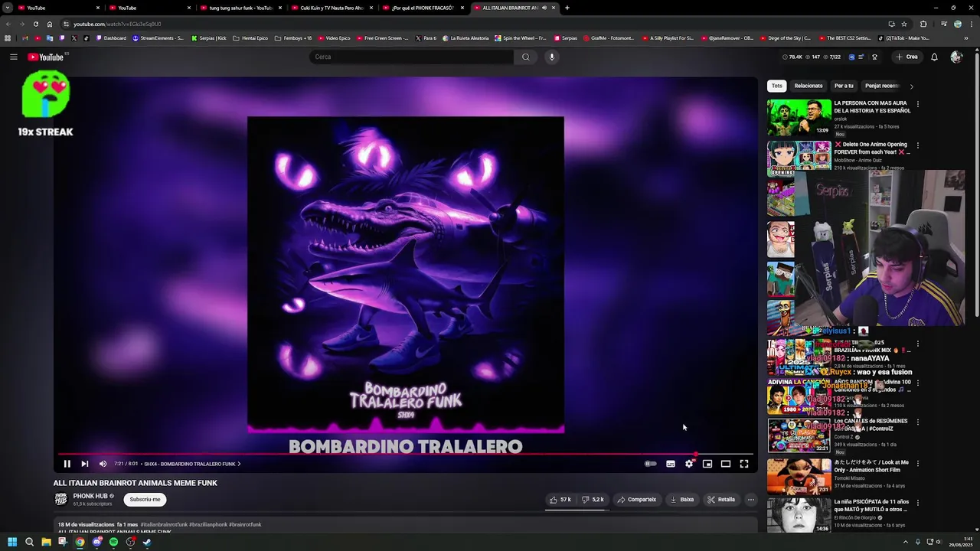Open Google Chrome from taskbar
Viewport: 980px width, 551px height.
[80, 542]
